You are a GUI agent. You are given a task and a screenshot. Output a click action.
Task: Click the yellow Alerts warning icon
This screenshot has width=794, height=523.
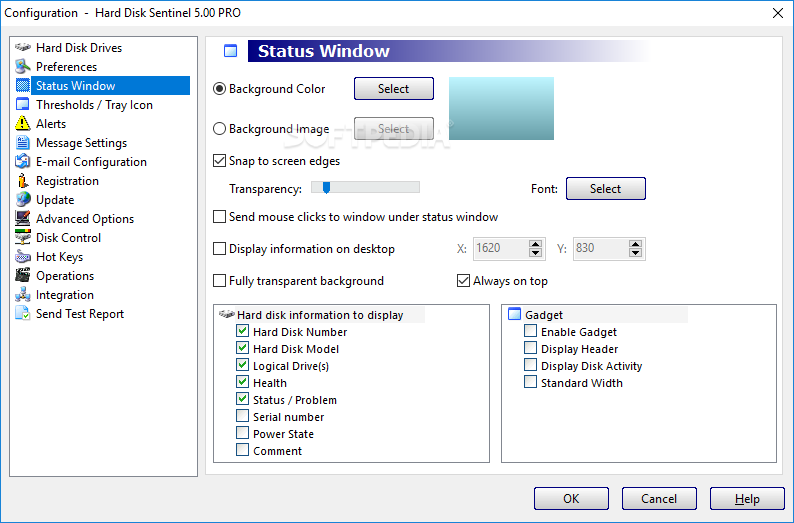pos(22,123)
